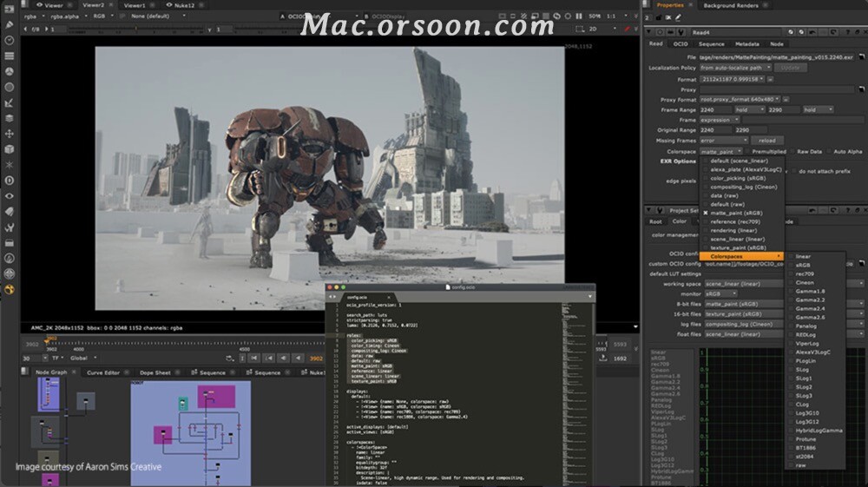The image size is (868, 487).
Task: Switch to the Metadata tab in Read4
Action: 746,43
